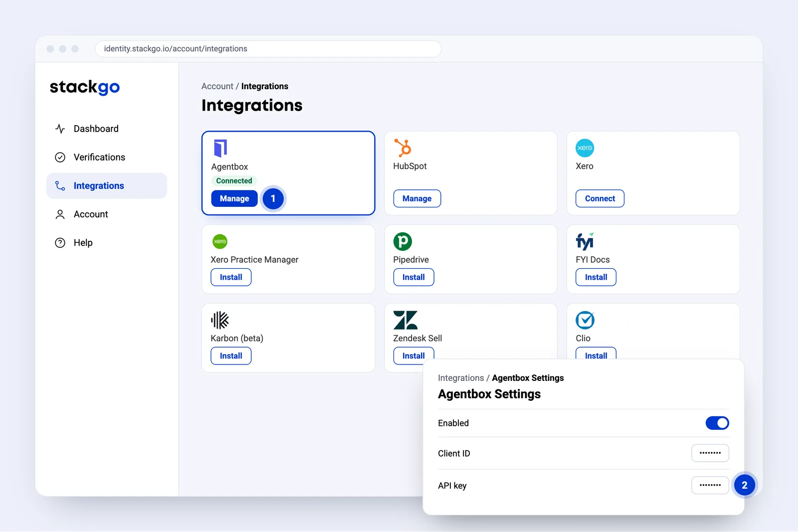Click the Connected status badge
This screenshot has height=532, width=798.
234,181
